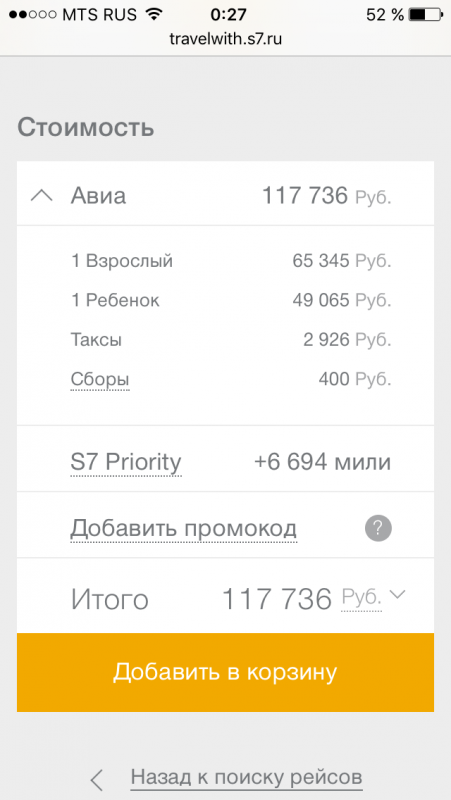This screenshot has width=451, height=800.
Task: Tap the promo code help question icon
Action: pos(378,529)
